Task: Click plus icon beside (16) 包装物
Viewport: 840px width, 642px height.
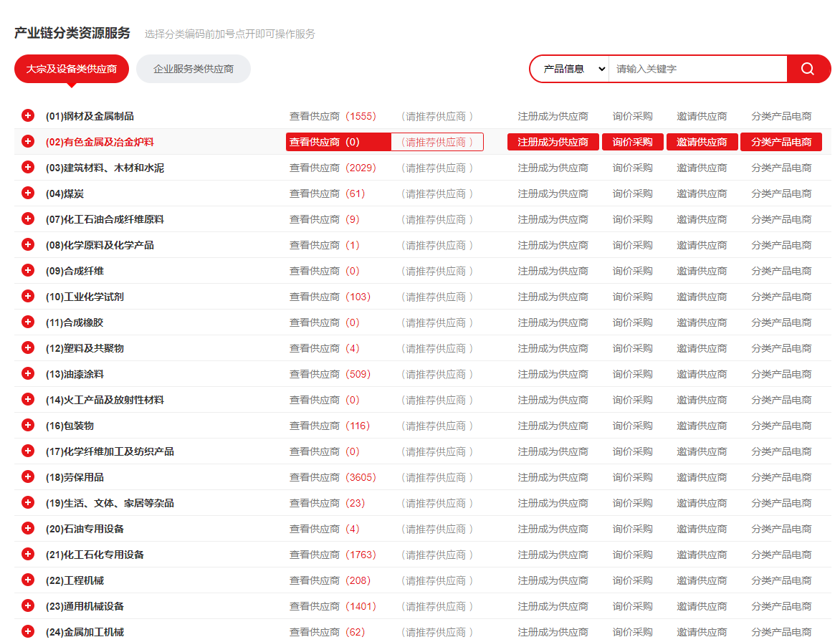Action: pyautogui.click(x=28, y=425)
